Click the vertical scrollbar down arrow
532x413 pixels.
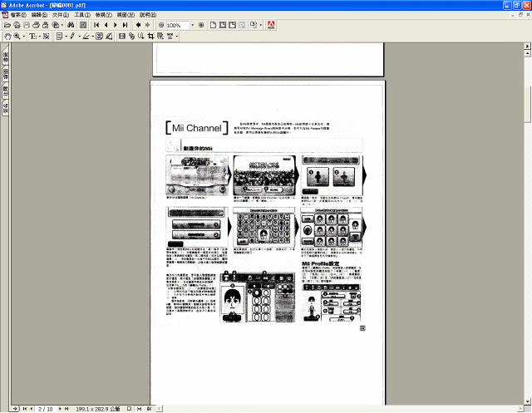click(528, 401)
